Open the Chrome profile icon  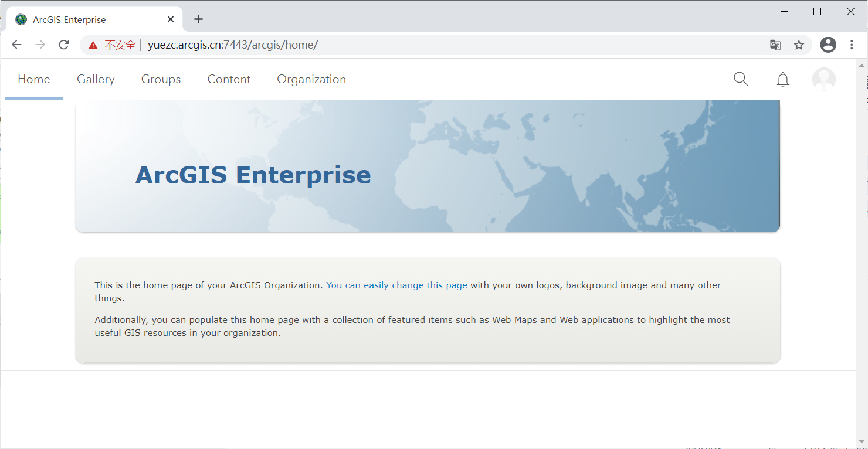pyautogui.click(x=828, y=45)
